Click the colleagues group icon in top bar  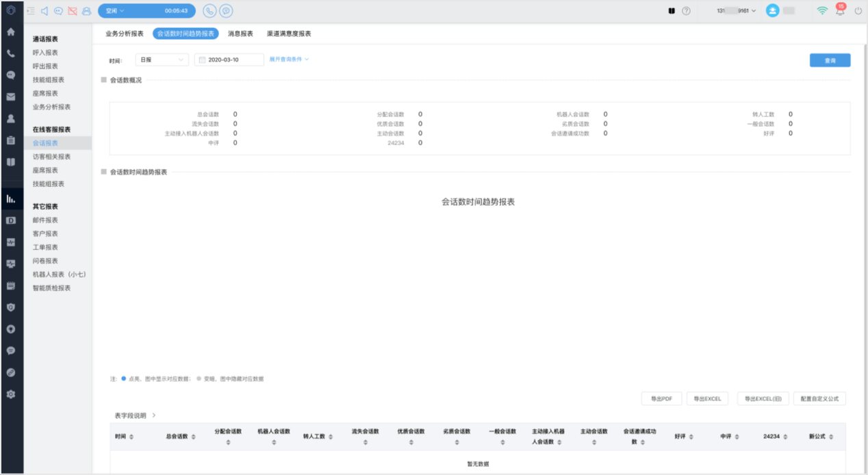86,11
